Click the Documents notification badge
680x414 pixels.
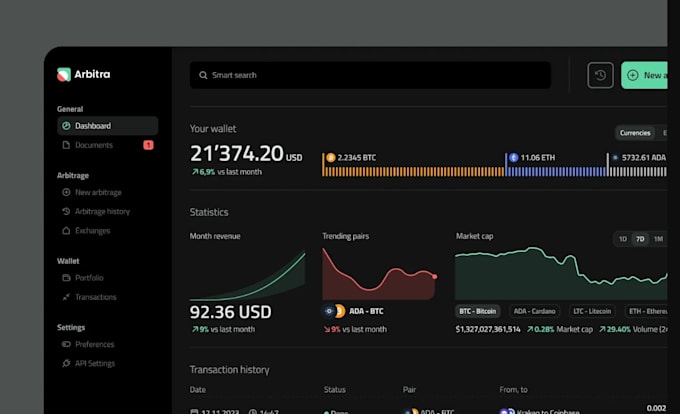coord(148,145)
